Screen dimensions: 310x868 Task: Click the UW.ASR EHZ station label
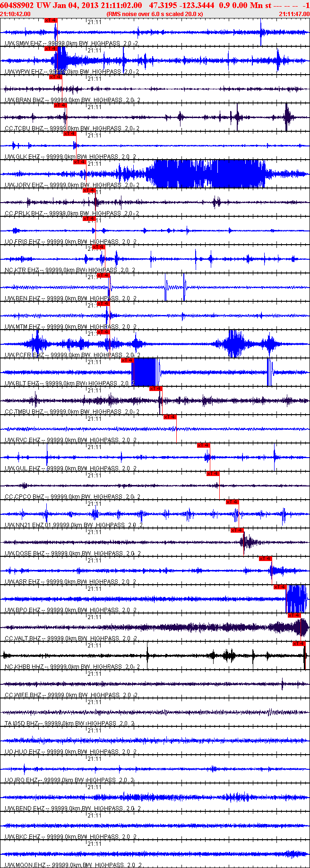click(x=23, y=582)
